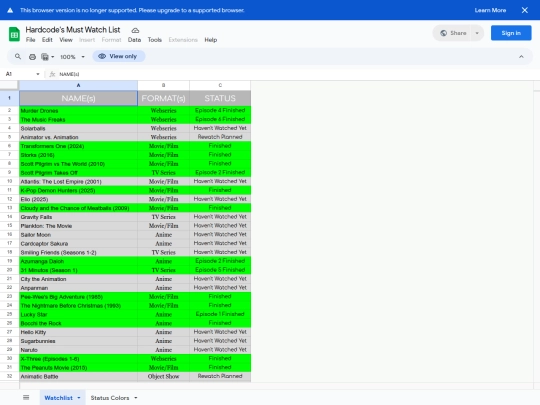Open the Edit menu

click(47, 40)
